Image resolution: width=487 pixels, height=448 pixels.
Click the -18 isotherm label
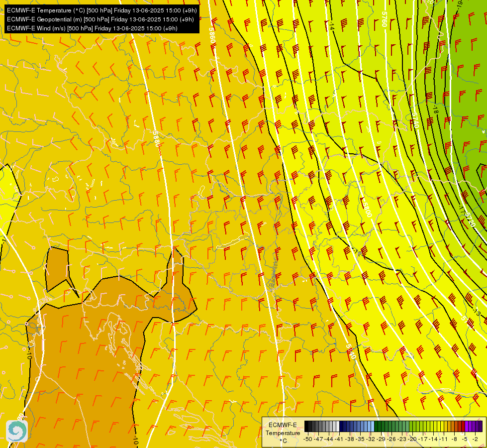pos(435,109)
